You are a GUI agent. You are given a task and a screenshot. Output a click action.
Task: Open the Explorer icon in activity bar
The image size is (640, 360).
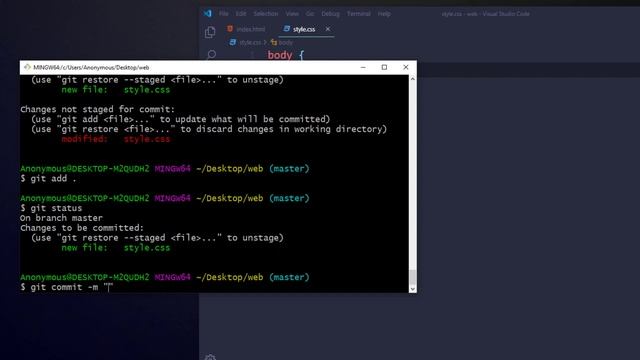[210, 32]
